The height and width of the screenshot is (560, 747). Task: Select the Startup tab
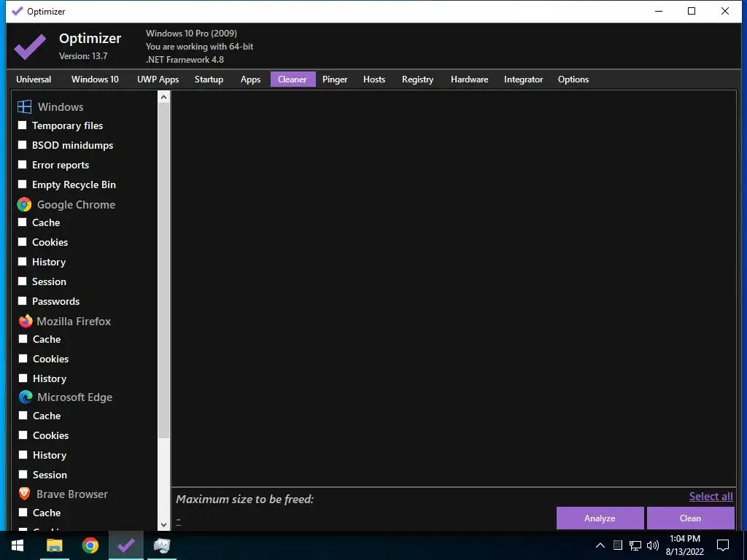point(209,79)
